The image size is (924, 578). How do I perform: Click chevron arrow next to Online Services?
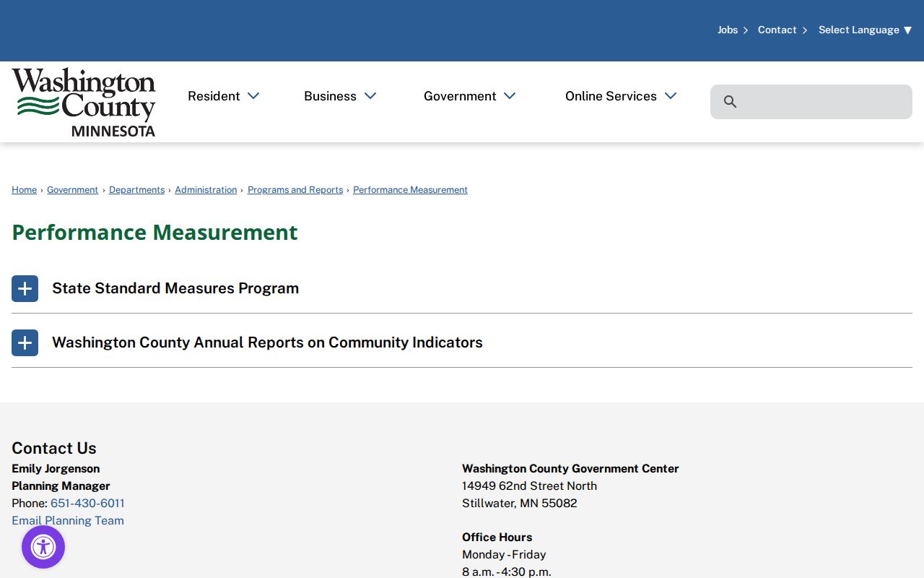point(671,96)
